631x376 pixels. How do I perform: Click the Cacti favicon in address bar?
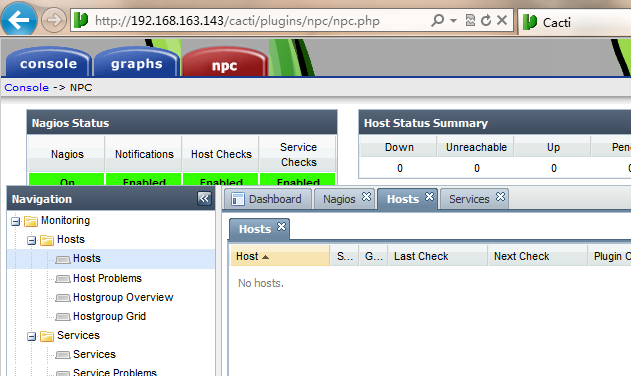(x=81, y=20)
